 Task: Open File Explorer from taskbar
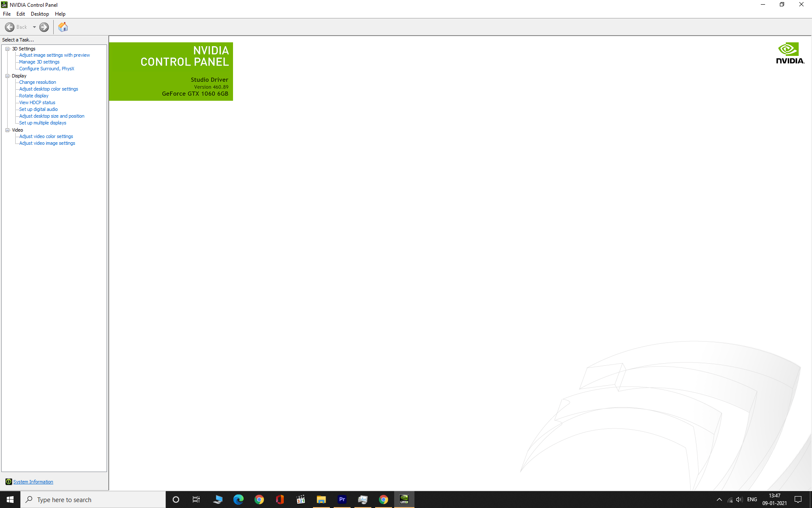(321, 500)
